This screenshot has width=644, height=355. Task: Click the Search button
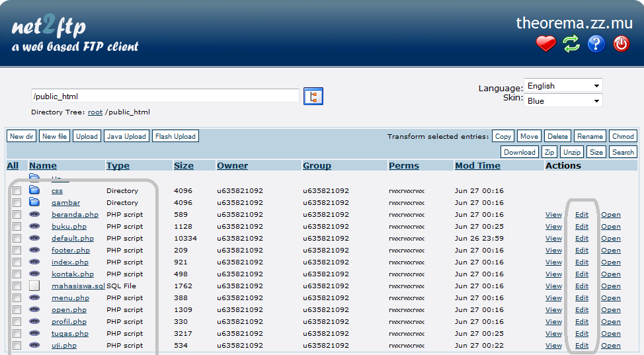click(x=623, y=152)
